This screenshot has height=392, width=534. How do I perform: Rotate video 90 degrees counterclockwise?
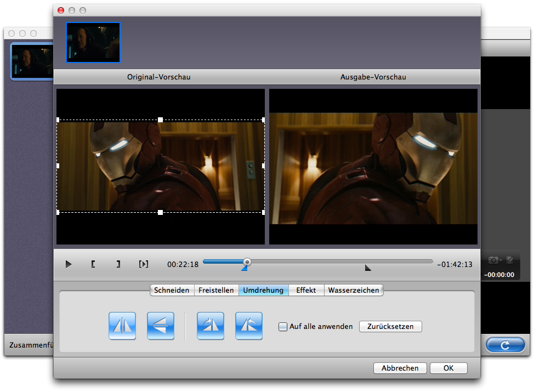[249, 326]
